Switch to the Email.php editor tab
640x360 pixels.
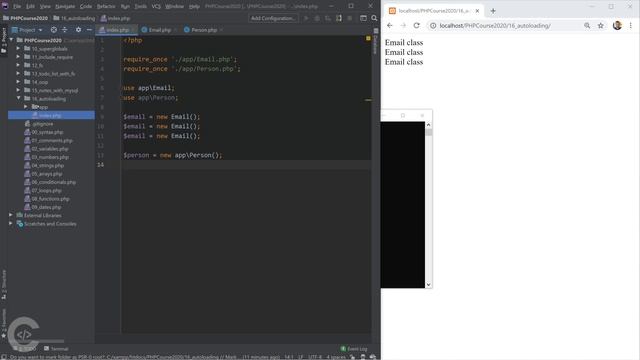point(159,30)
